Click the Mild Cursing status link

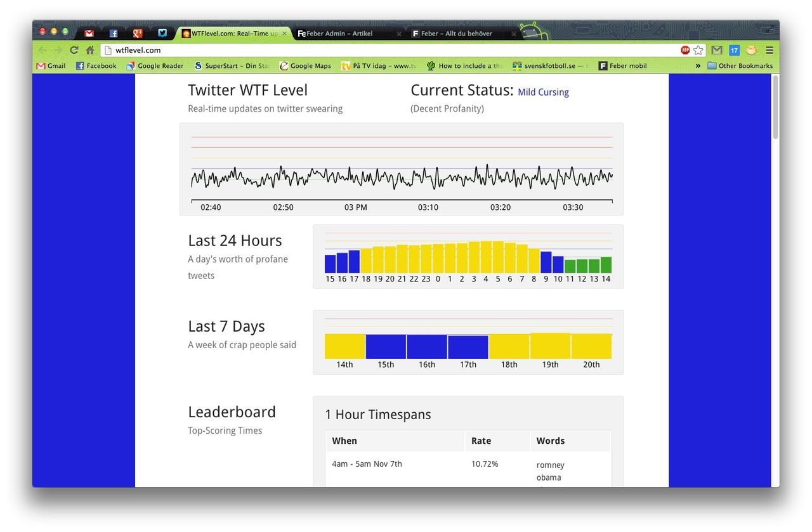click(x=543, y=93)
